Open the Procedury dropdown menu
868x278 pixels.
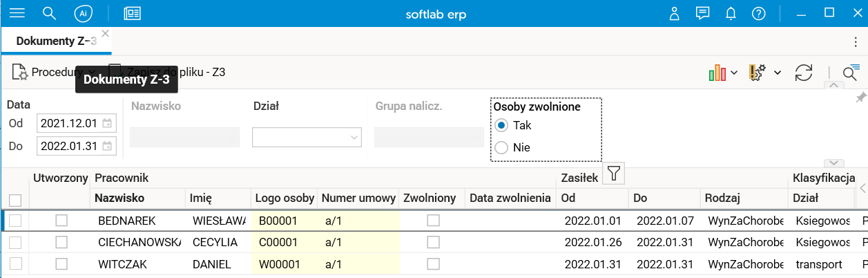pyautogui.click(x=54, y=72)
